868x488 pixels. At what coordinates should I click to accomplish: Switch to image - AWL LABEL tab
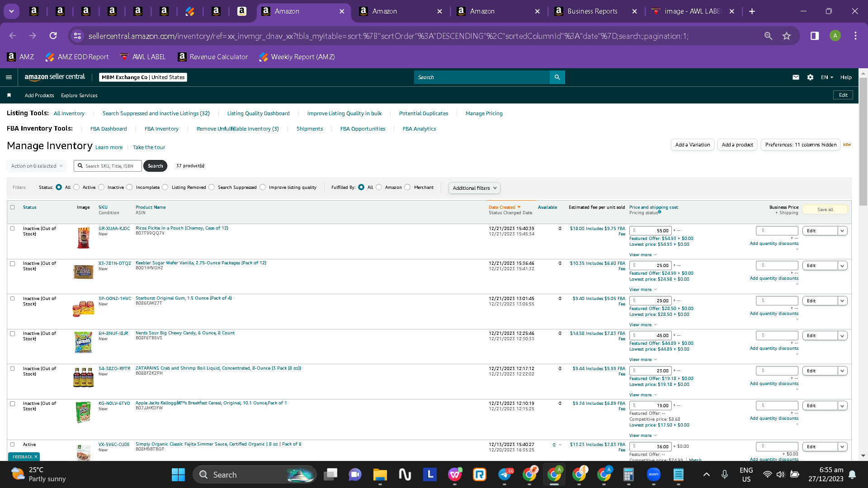(x=693, y=11)
